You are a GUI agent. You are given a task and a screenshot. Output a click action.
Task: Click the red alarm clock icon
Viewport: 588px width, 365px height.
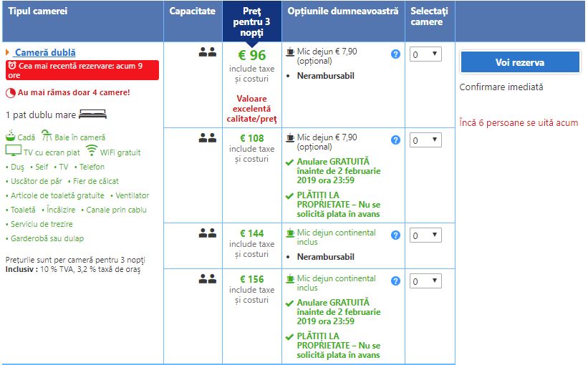point(12,65)
